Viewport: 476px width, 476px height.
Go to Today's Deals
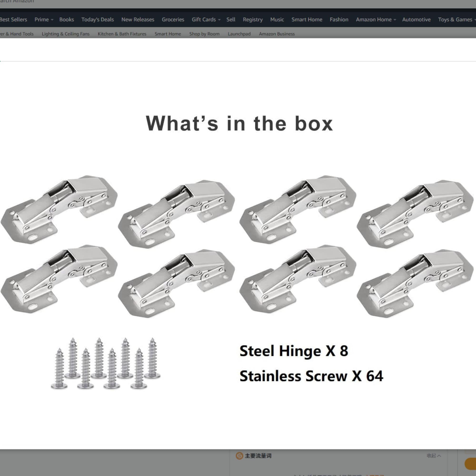coord(98,20)
